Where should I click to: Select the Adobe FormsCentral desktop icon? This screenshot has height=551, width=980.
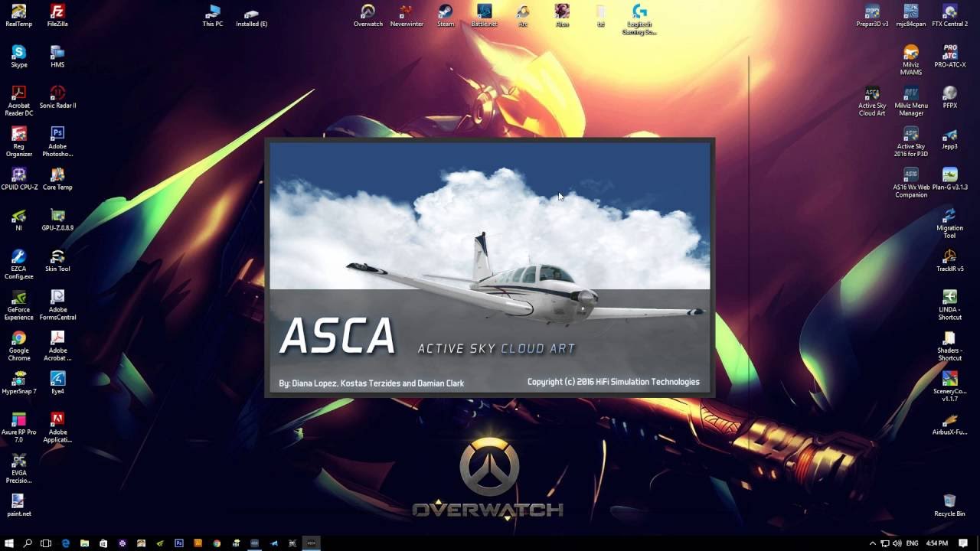57,305
